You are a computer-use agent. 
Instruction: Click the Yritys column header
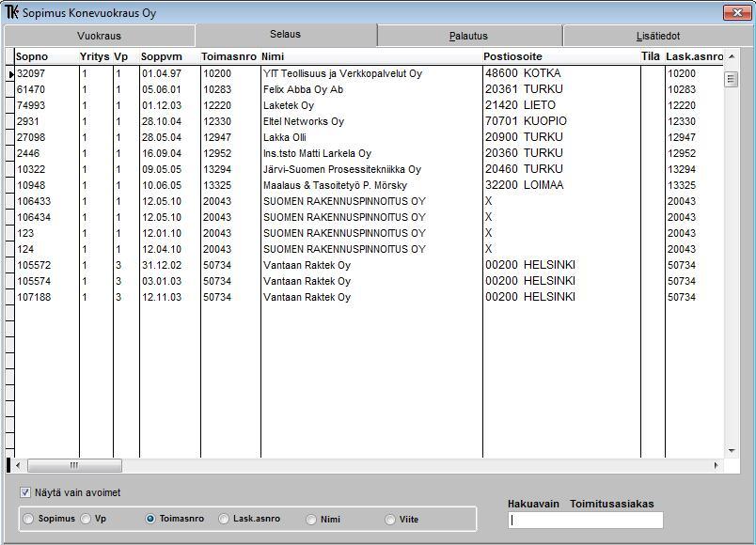(96, 56)
